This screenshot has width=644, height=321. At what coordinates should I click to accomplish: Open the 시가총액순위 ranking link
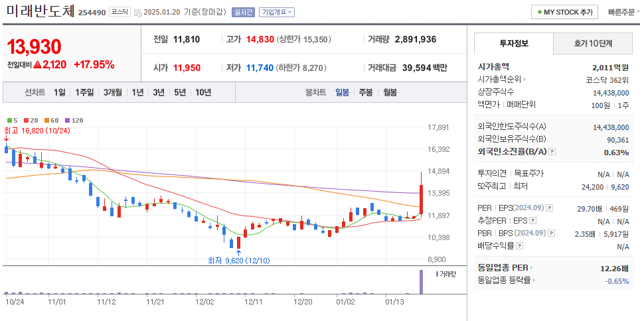501,79
